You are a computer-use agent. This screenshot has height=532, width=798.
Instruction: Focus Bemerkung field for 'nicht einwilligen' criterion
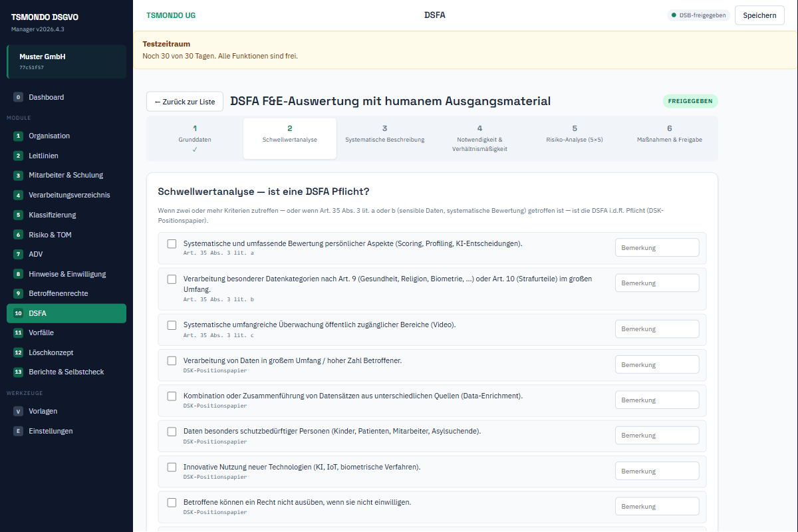point(657,506)
